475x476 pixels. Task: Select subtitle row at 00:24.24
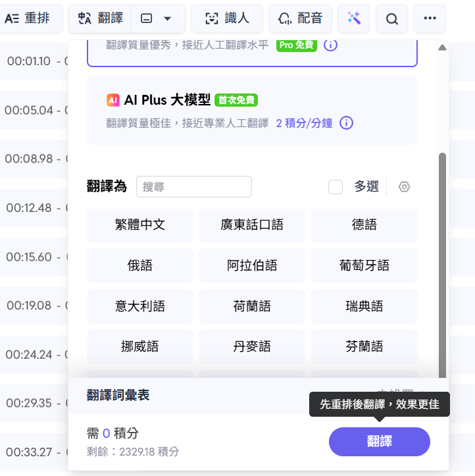pyautogui.click(x=34, y=355)
